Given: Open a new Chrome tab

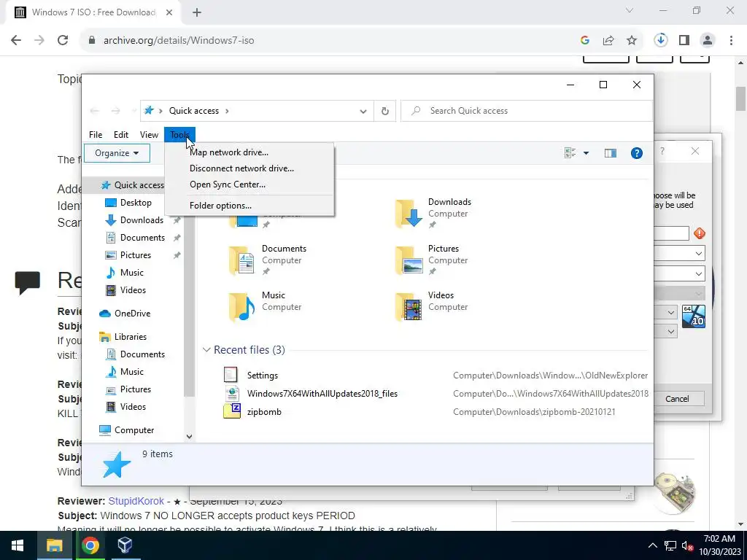Looking at the screenshot, I should click(x=197, y=12).
